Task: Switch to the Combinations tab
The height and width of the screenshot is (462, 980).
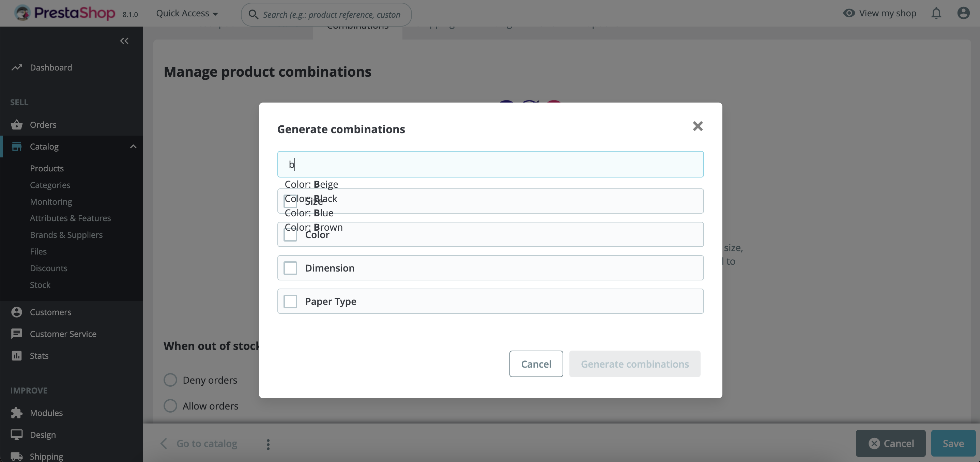Action: click(x=357, y=27)
